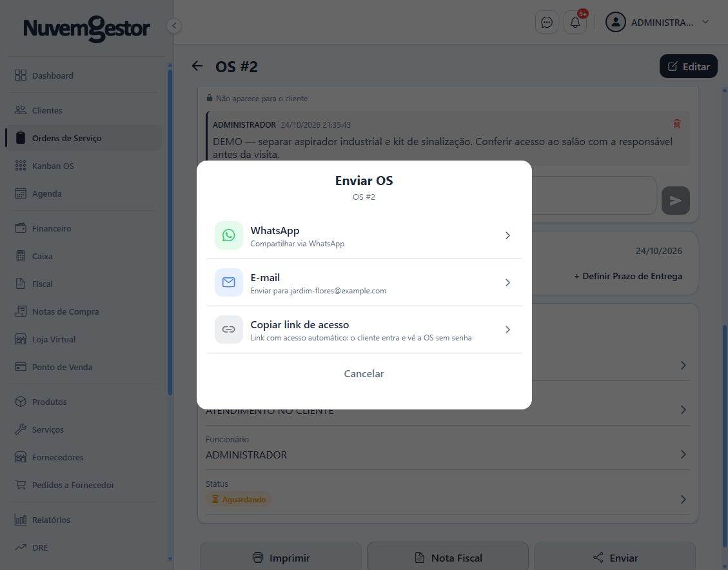This screenshot has width=728, height=570.
Task: Click the Relatórios chart icon
Action: (21, 520)
